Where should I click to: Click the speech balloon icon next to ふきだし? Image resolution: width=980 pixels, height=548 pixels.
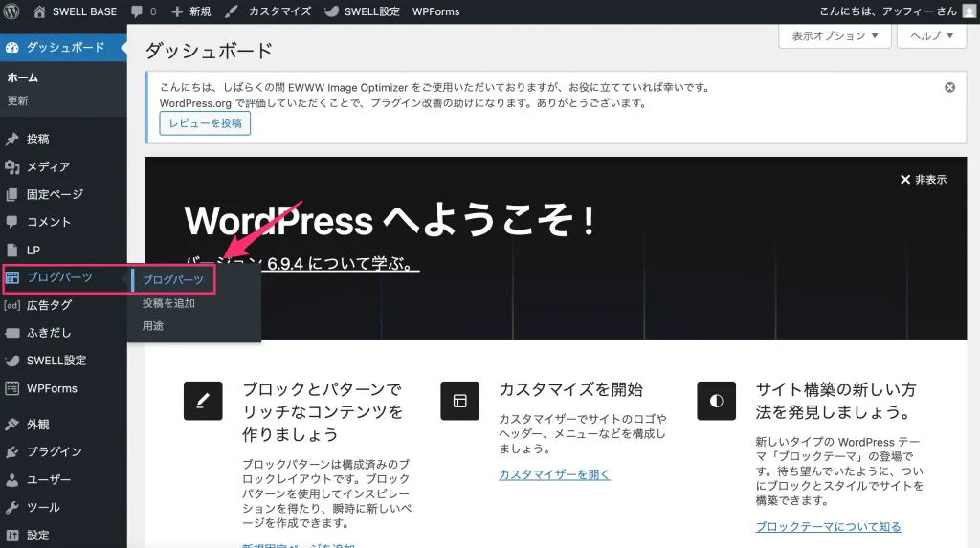(x=11, y=333)
